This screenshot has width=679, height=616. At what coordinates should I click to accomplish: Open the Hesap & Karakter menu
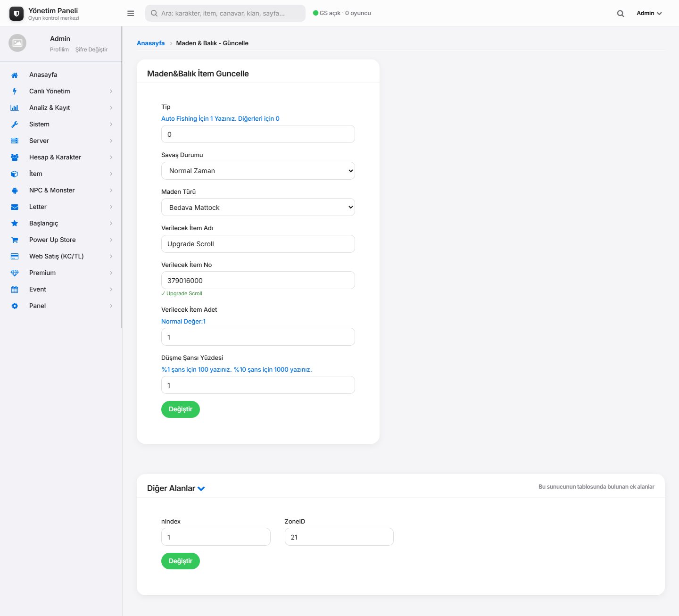click(x=61, y=158)
